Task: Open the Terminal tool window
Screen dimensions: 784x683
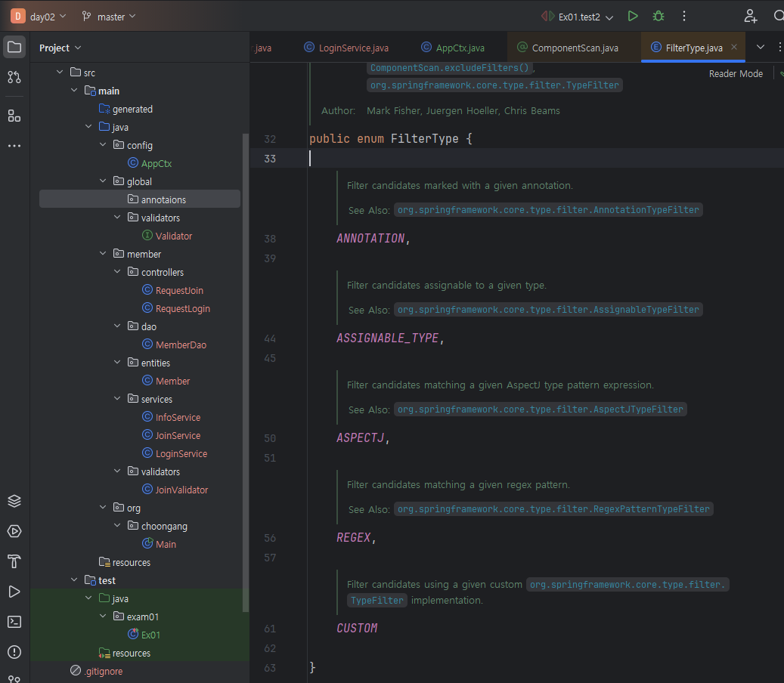Action: click(x=14, y=622)
